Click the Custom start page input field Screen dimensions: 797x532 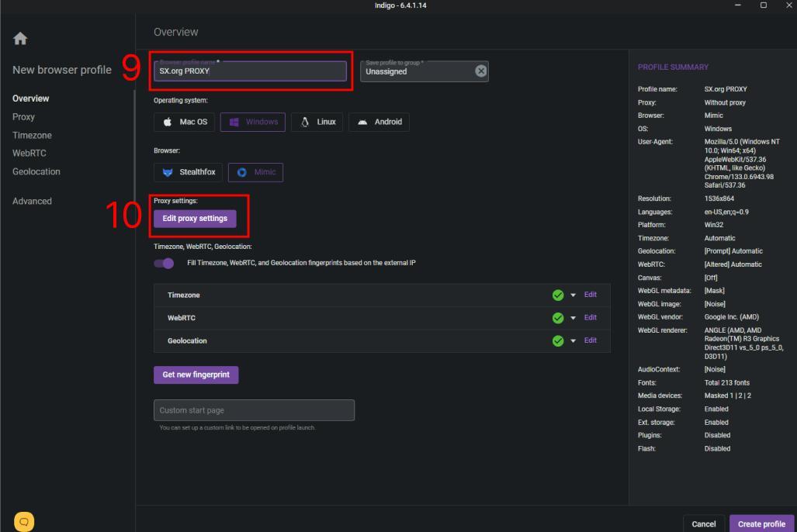[x=254, y=410]
